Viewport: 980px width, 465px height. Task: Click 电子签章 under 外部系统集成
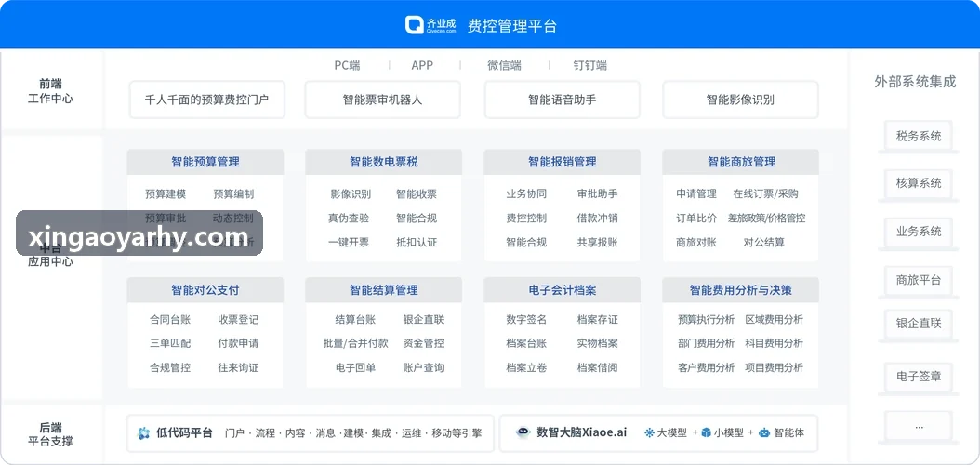click(918, 377)
